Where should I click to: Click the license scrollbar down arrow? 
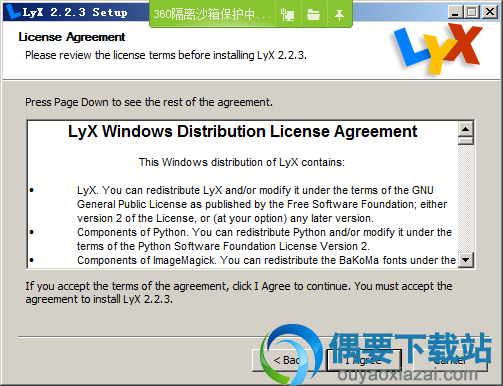[x=466, y=260]
